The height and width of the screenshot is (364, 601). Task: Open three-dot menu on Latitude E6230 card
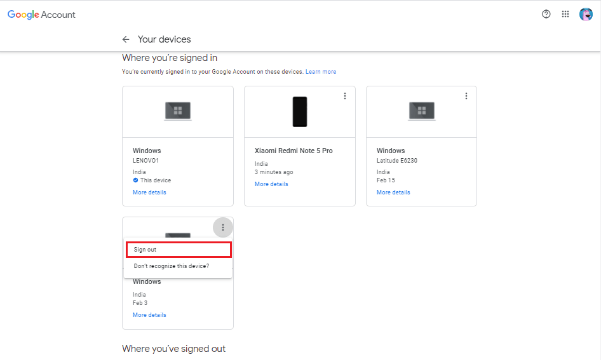[x=466, y=96]
